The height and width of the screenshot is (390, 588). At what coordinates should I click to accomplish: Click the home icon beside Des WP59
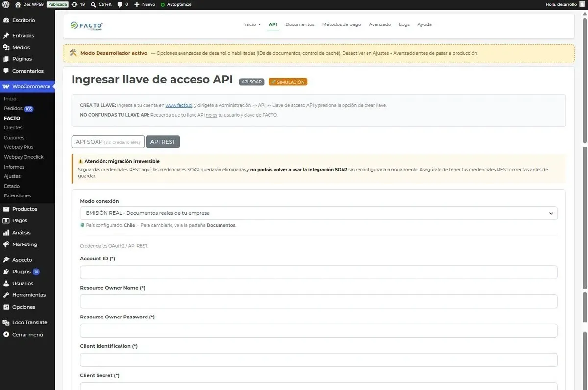coord(18,4)
